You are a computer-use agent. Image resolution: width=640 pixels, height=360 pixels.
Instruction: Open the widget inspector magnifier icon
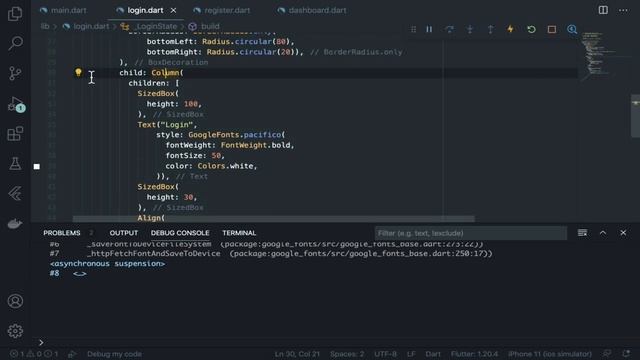point(572,29)
